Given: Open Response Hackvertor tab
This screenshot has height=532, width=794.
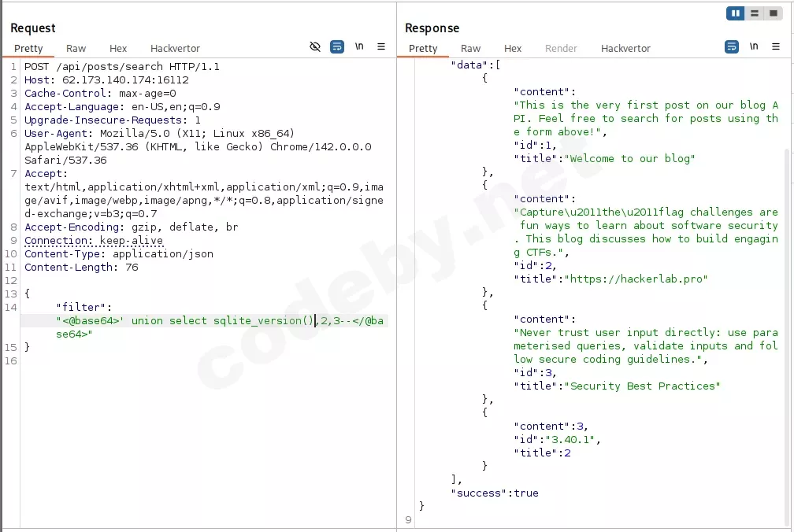Looking at the screenshot, I should tap(626, 49).
